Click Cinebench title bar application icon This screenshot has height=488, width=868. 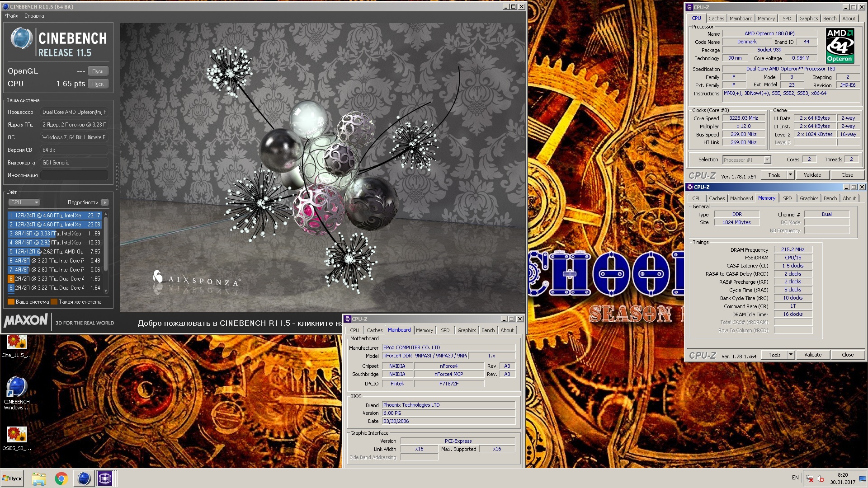[x=5, y=7]
